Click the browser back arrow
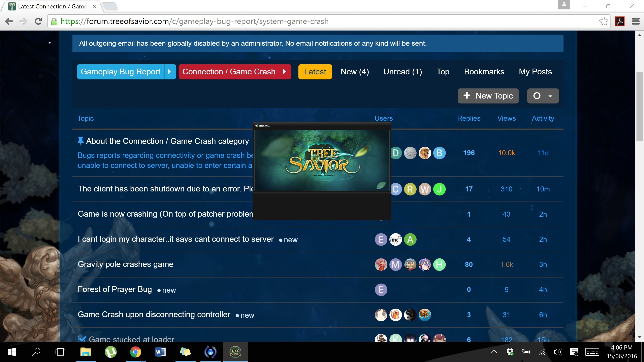Image resolution: width=644 pixels, height=362 pixels. 9,22
